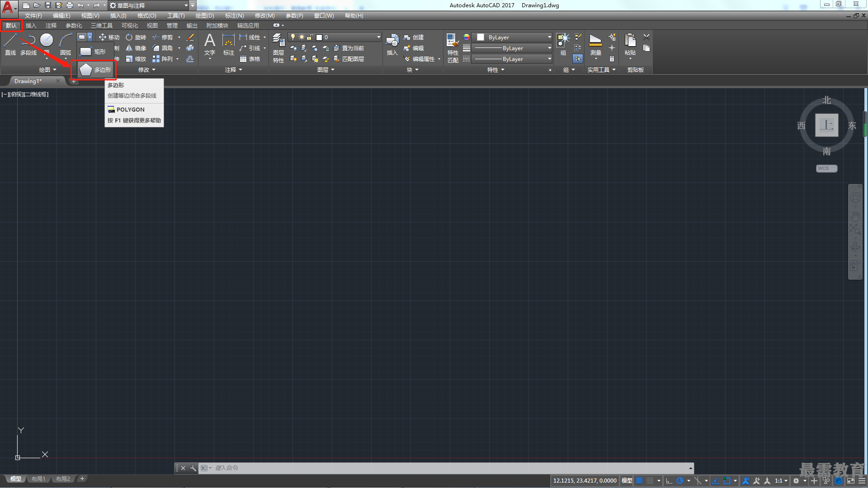Select the Arc (圆弧) tool
Image resolution: width=868 pixels, height=488 pixels.
point(66,45)
